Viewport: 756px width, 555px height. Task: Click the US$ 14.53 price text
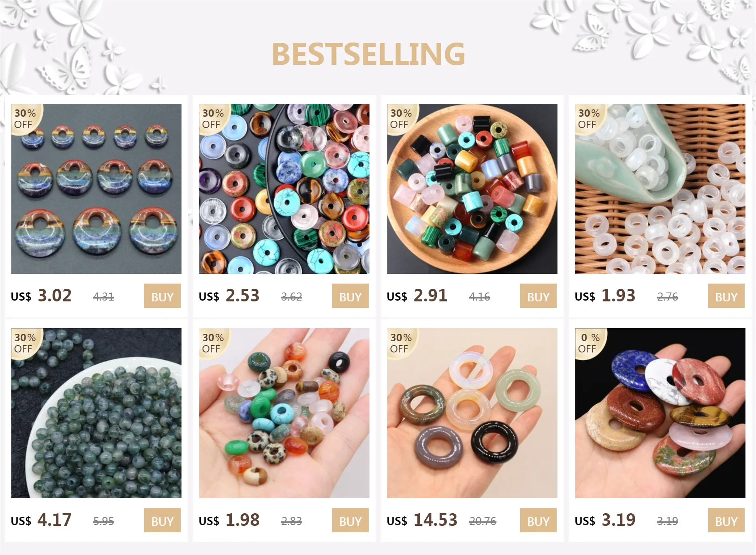pyautogui.click(x=422, y=520)
